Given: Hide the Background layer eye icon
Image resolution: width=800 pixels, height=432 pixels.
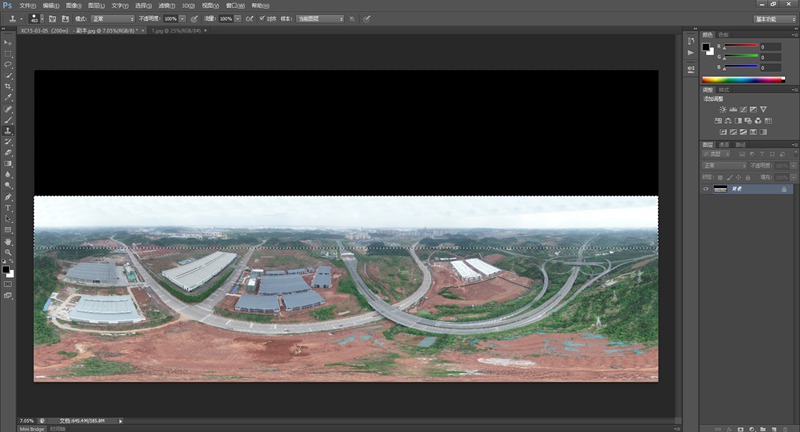Looking at the screenshot, I should point(706,188).
